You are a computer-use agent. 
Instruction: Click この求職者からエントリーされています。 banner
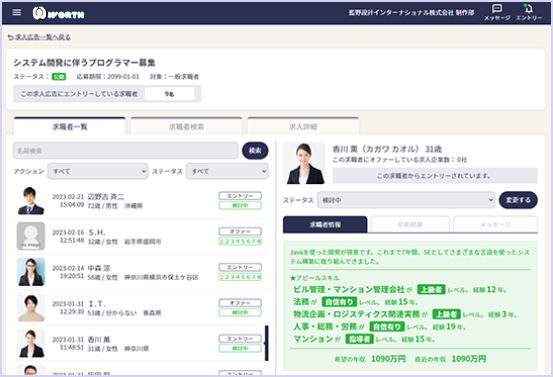pos(435,176)
